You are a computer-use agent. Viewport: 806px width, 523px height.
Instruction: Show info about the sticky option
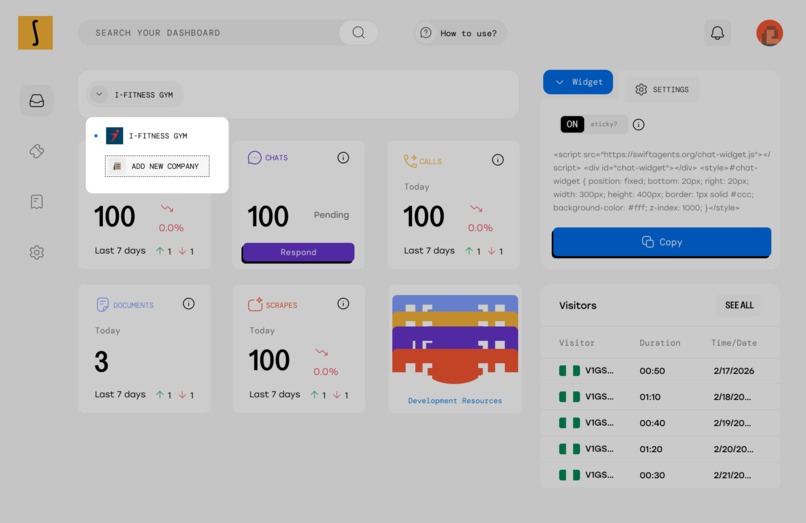tap(638, 124)
